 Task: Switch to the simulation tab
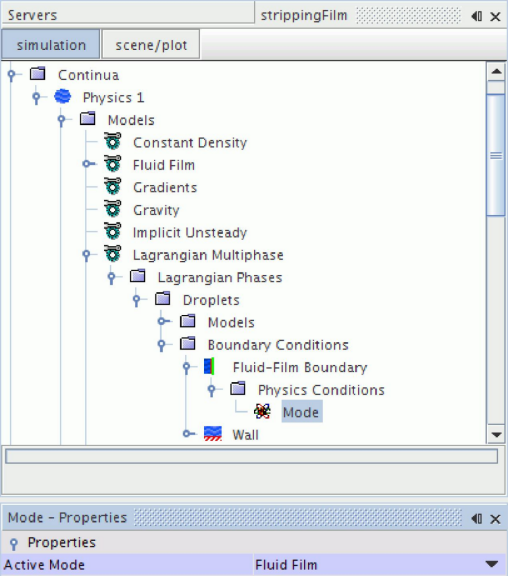(51, 45)
